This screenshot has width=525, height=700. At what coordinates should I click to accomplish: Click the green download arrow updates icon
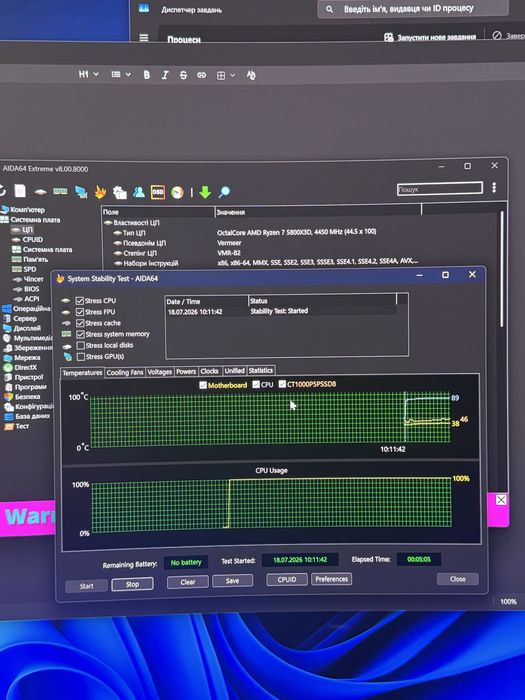pyautogui.click(x=205, y=192)
